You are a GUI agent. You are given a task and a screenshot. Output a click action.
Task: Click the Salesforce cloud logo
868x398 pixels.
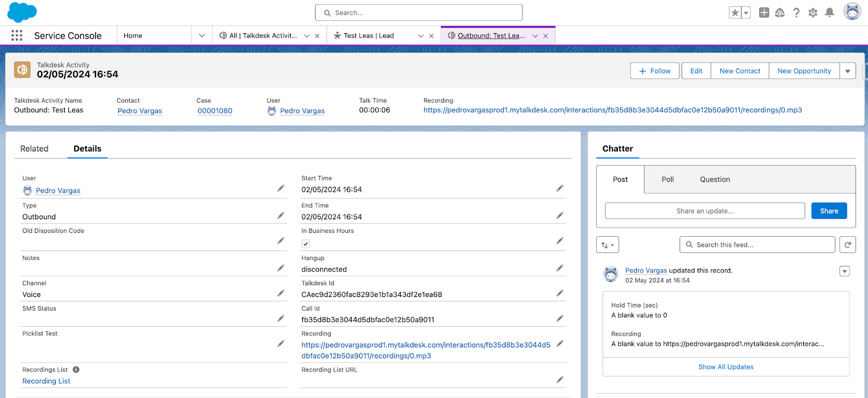point(22,12)
